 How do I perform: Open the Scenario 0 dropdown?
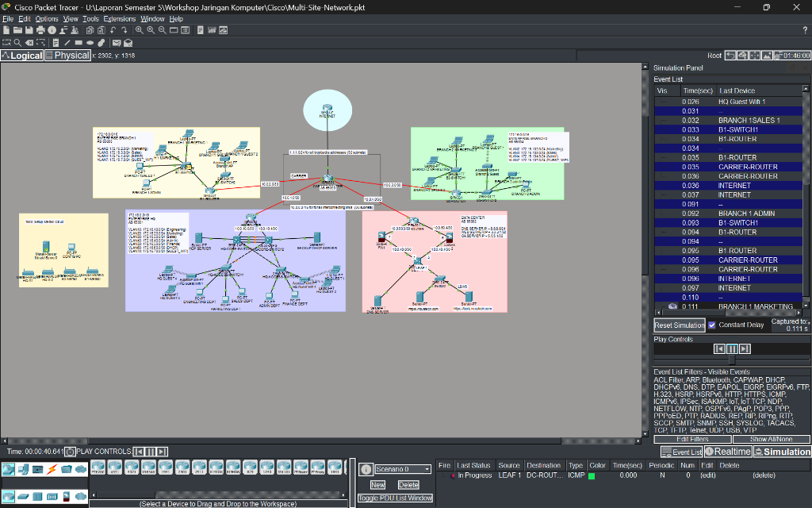403,469
